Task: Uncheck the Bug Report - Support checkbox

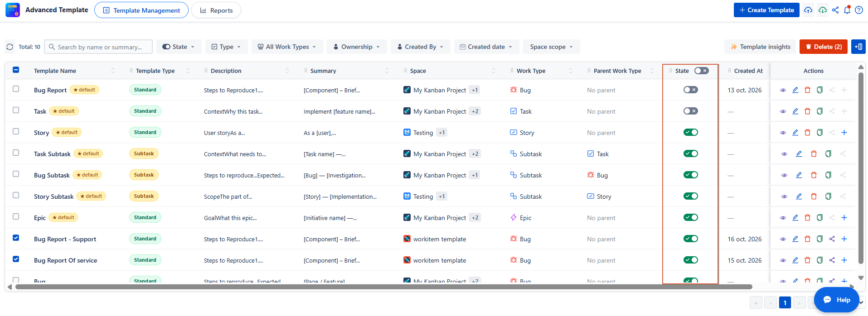Action: pos(16,238)
